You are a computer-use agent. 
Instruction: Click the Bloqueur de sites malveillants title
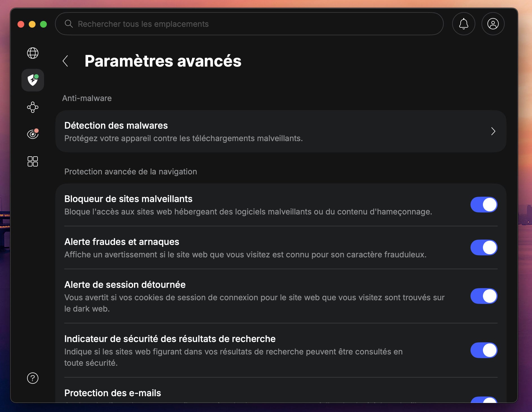128,199
